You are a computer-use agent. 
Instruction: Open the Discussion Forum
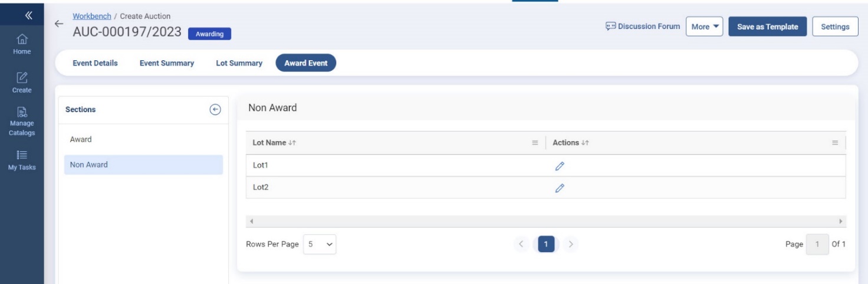click(x=643, y=27)
